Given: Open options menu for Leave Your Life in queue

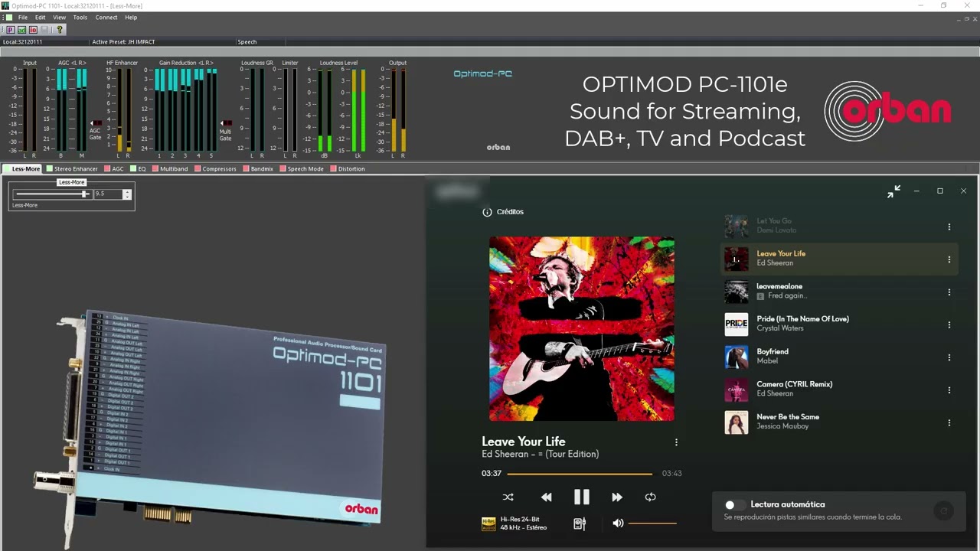Looking at the screenshot, I should pyautogui.click(x=949, y=259).
